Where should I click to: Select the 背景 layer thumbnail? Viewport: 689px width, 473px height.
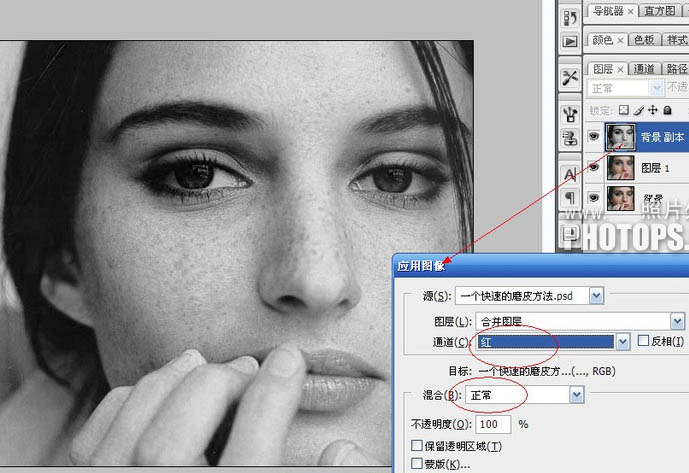(620, 198)
